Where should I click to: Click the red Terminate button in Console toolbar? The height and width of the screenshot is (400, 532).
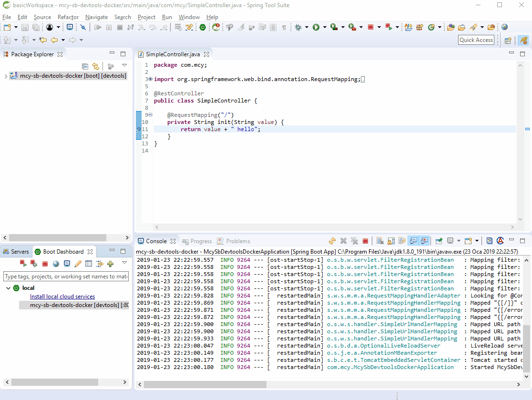[x=365, y=241]
